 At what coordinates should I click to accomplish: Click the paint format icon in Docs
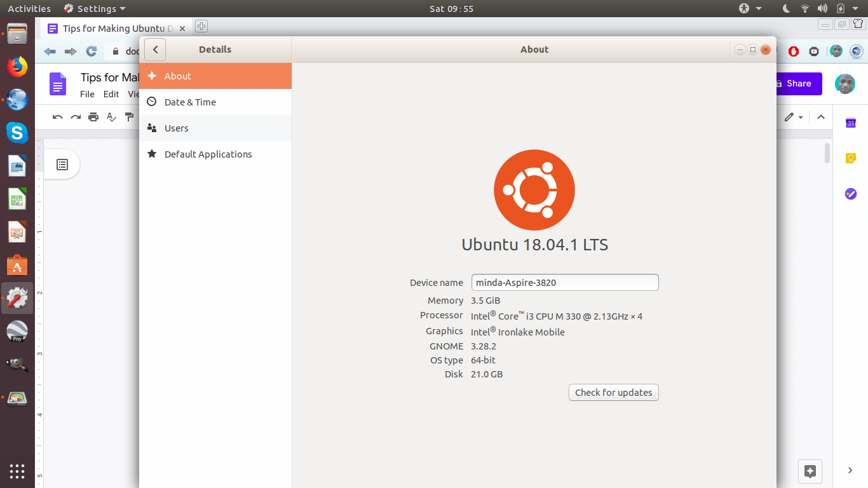coord(130,117)
